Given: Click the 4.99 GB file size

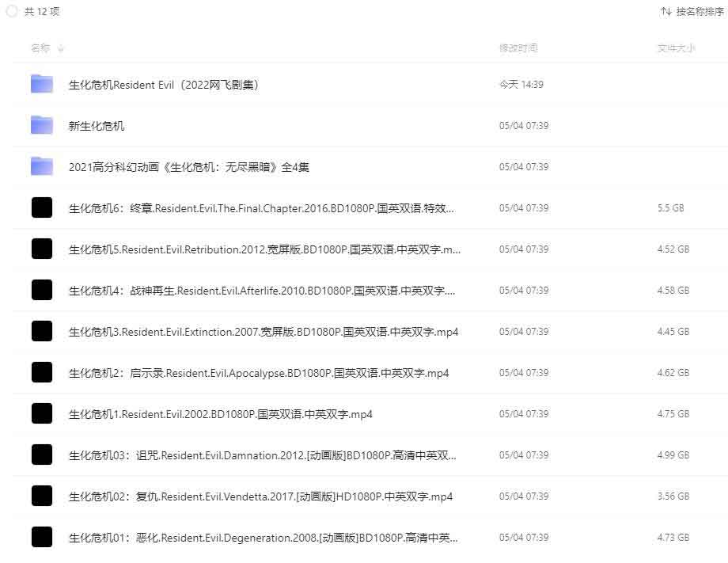Looking at the screenshot, I should pyautogui.click(x=673, y=455).
